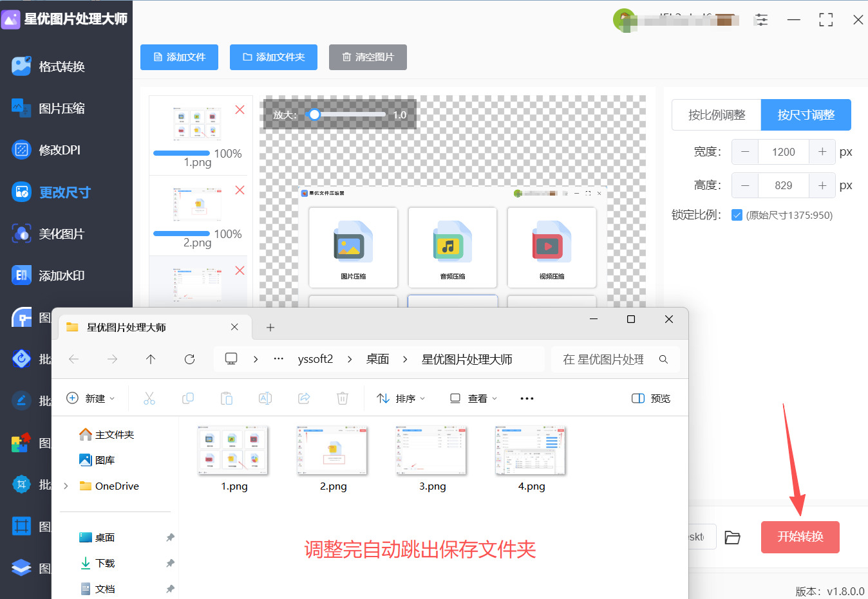Expand the OneDrive tree node
Screen dimensions: 868x599
click(66, 486)
